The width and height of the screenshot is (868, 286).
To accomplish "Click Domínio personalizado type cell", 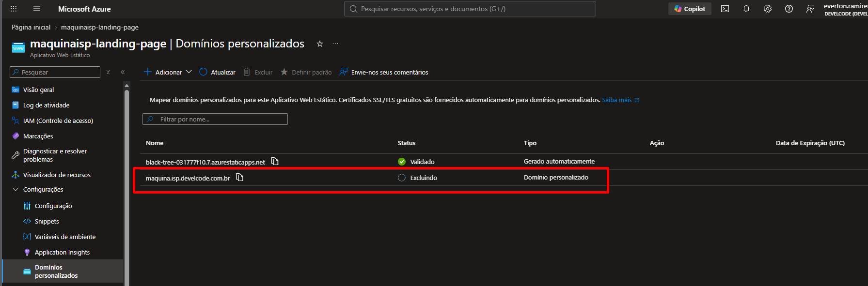I will coord(556,177).
